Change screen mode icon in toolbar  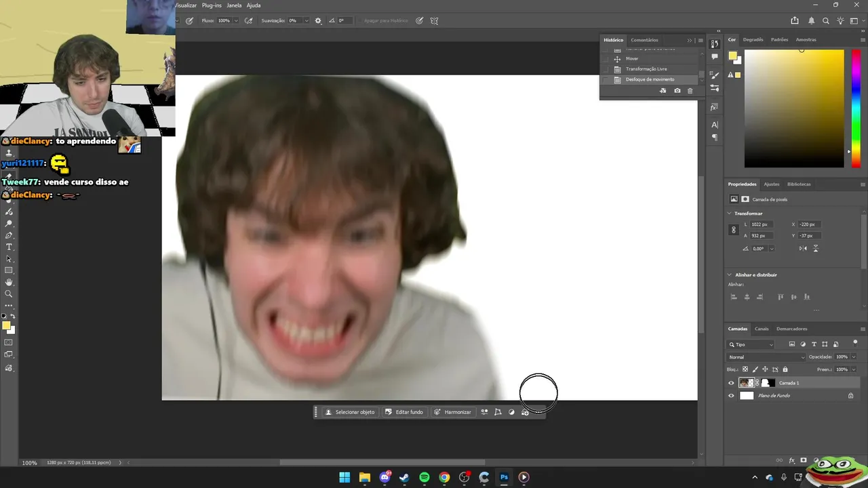(x=9, y=354)
